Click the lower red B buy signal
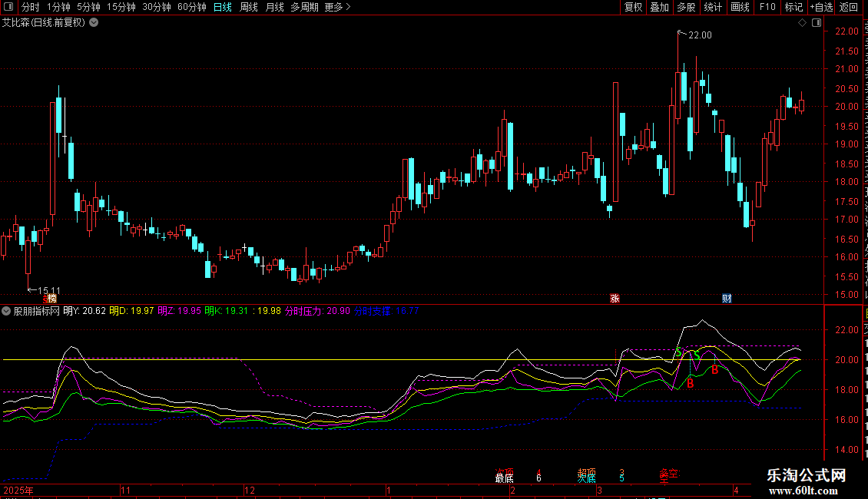The height and width of the screenshot is (499, 868). pos(691,383)
